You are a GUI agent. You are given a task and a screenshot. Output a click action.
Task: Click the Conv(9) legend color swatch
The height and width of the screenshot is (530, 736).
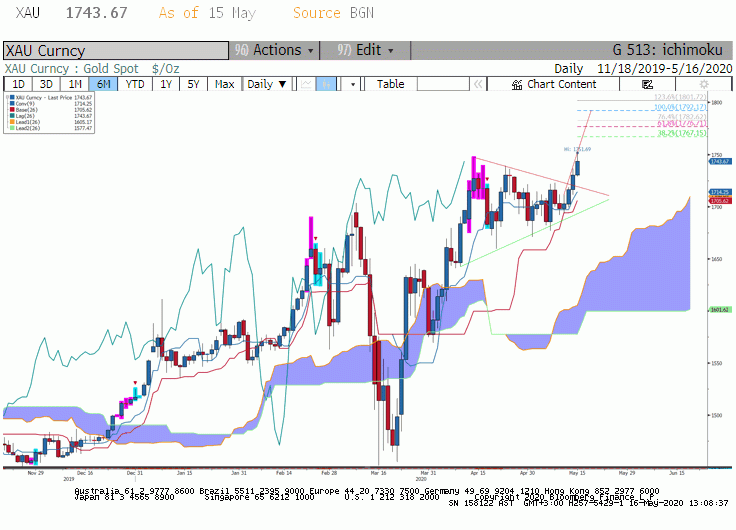13,104
